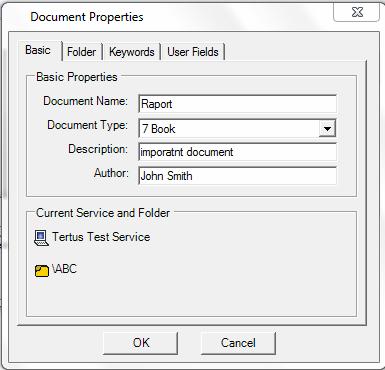Open the Document Type dropdown arrow
This screenshot has height=370, width=385.
point(327,129)
